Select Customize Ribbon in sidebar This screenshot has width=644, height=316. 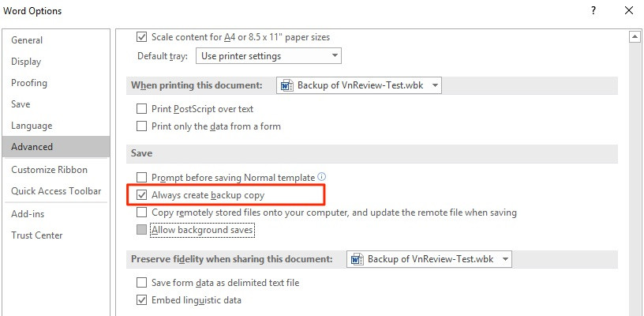click(49, 170)
